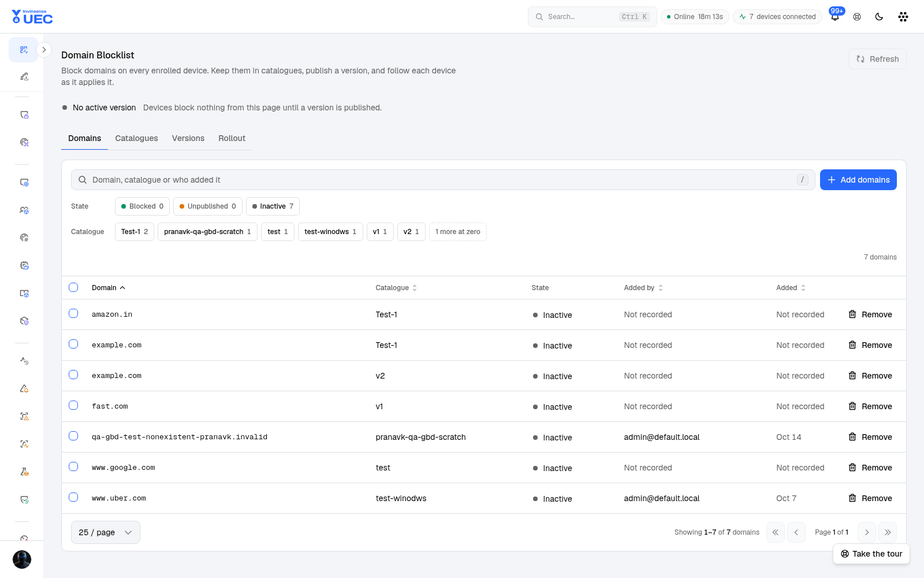Click the '7 devices connected' status pill
The image size is (924, 578).
[777, 17]
